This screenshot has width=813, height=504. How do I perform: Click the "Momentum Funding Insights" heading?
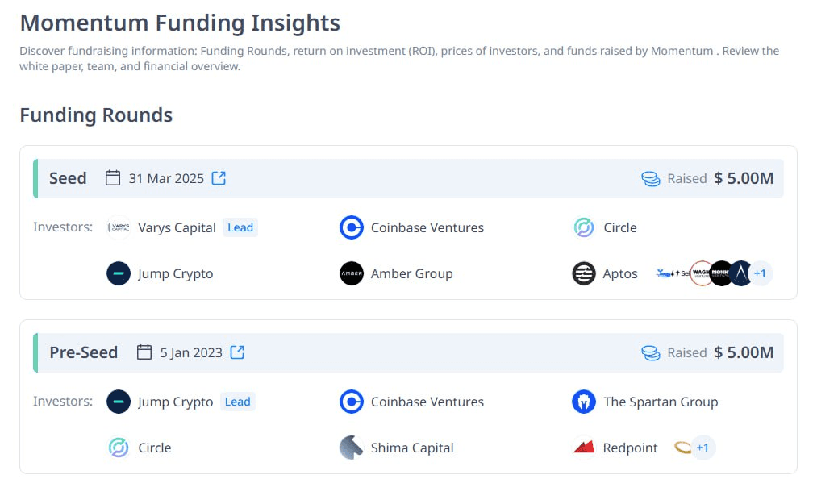coord(180,23)
